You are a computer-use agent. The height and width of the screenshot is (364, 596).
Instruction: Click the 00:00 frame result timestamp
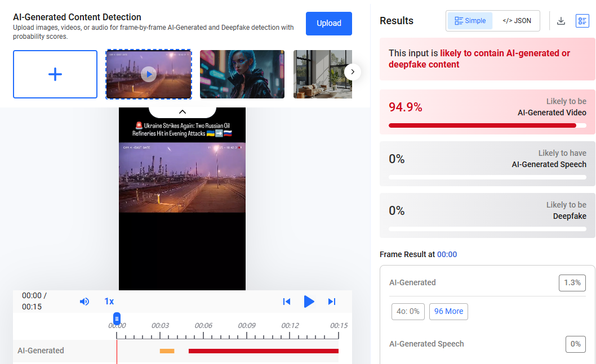(447, 254)
